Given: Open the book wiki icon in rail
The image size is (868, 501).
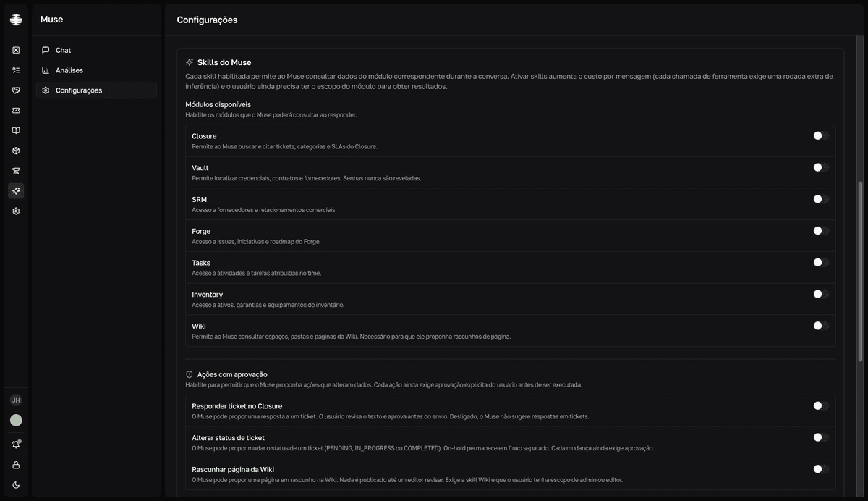Looking at the screenshot, I should click(x=16, y=130).
